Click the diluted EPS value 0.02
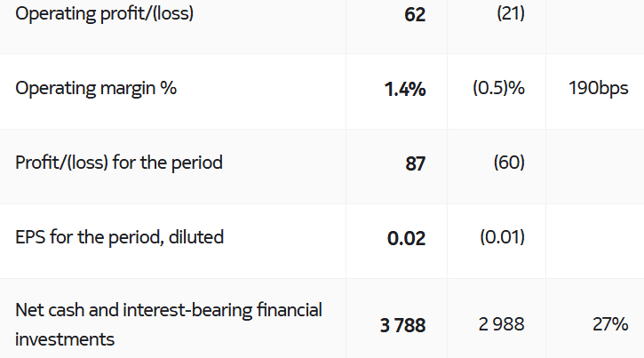Image resolution: width=644 pixels, height=358 pixels. (x=406, y=238)
